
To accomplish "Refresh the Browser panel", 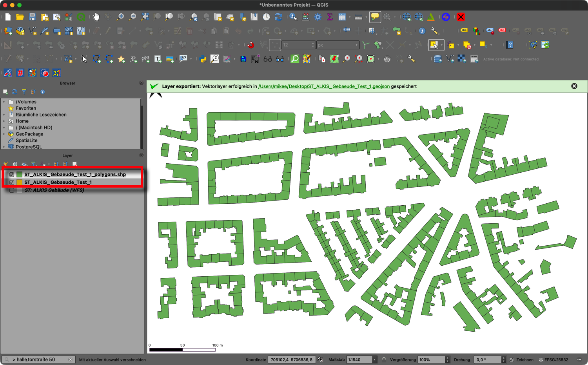I will tap(15, 92).
